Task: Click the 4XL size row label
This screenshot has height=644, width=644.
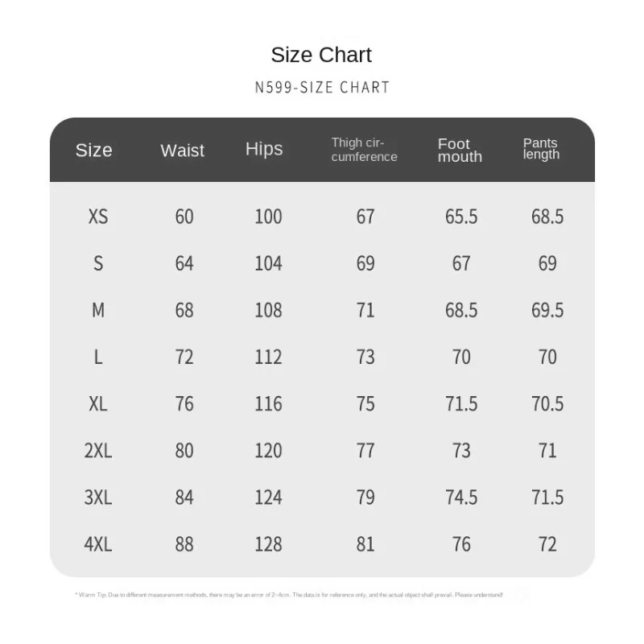Action: 98,544
